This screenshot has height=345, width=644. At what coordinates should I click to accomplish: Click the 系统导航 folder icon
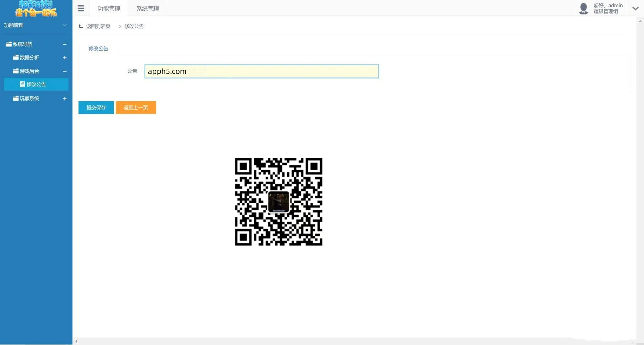point(9,44)
